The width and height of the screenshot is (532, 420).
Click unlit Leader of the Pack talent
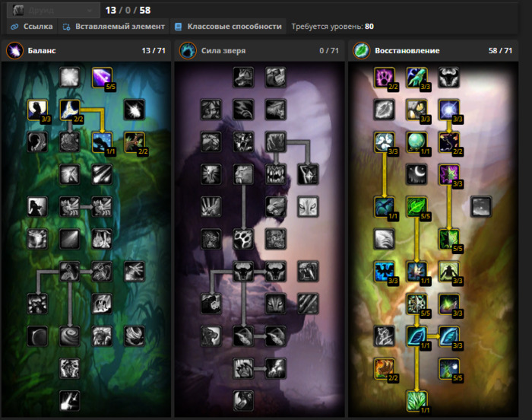click(x=243, y=271)
